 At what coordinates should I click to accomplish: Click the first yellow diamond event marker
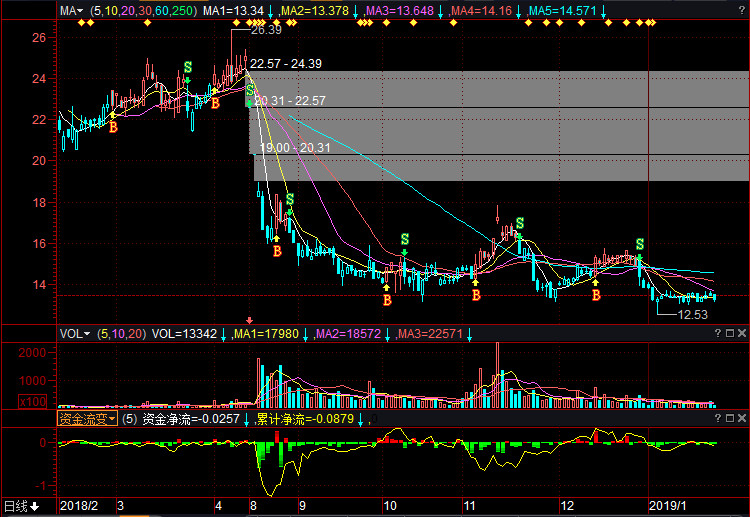[x=82, y=23]
